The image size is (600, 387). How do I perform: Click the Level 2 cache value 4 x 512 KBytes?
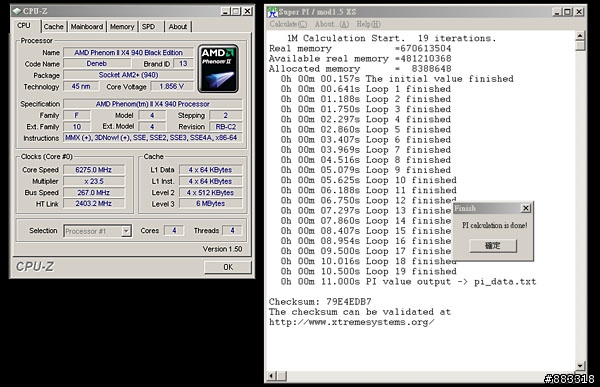(210, 193)
